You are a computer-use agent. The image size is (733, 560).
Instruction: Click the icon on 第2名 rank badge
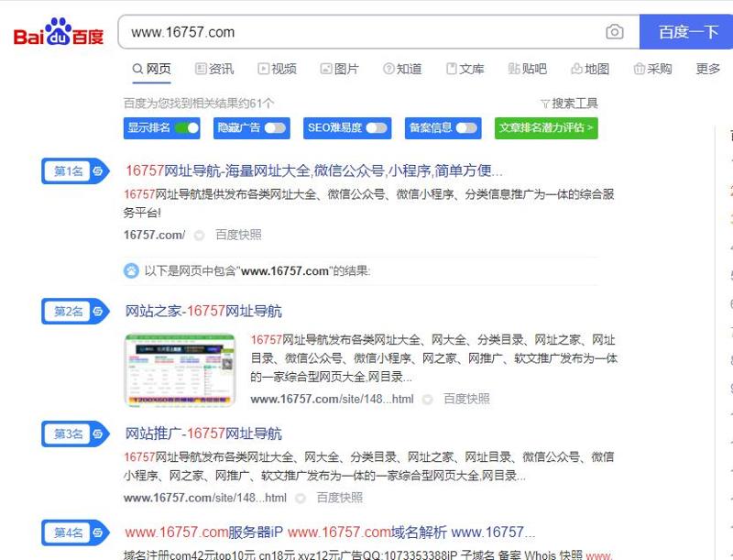tap(97, 312)
